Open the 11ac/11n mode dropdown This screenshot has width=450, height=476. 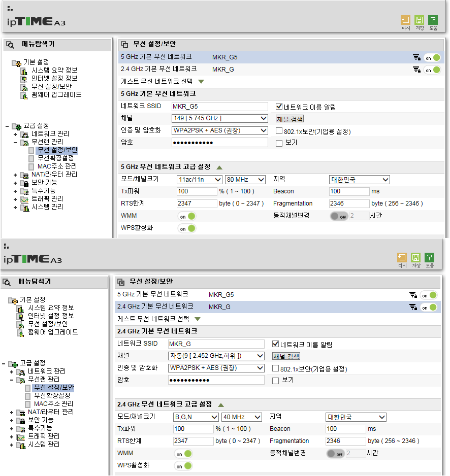point(199,180)
